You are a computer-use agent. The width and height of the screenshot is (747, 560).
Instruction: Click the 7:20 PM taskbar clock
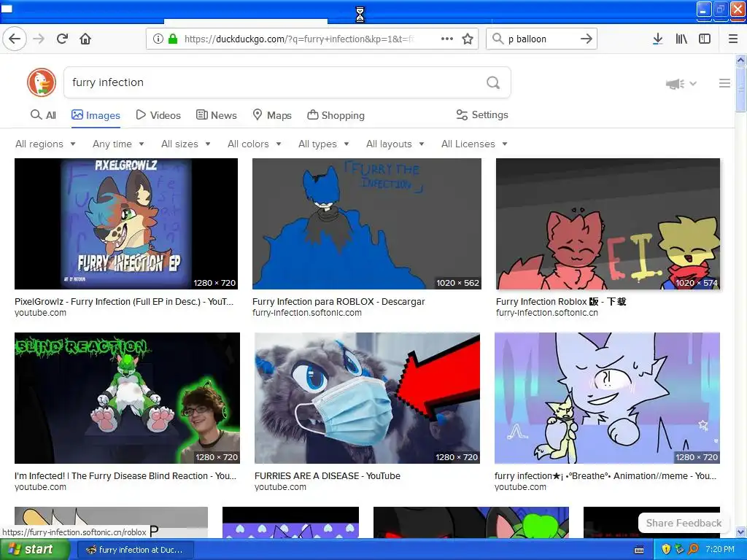click(x=720, y=549)
